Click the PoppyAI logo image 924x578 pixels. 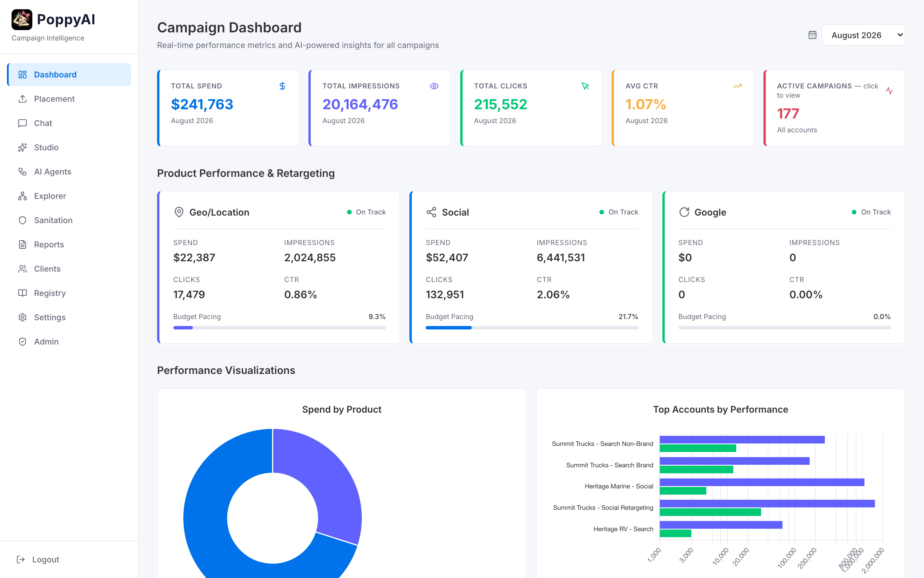pos(22,19)
